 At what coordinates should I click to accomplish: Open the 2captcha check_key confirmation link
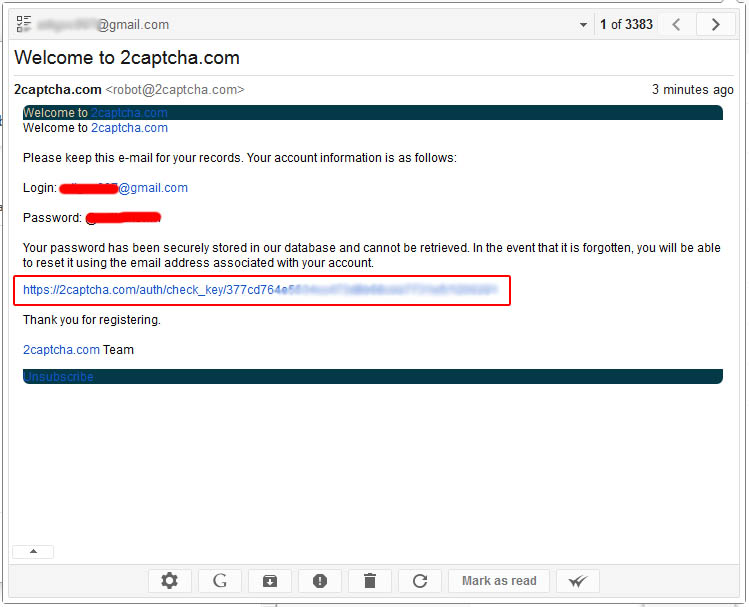tap(260, 290)
